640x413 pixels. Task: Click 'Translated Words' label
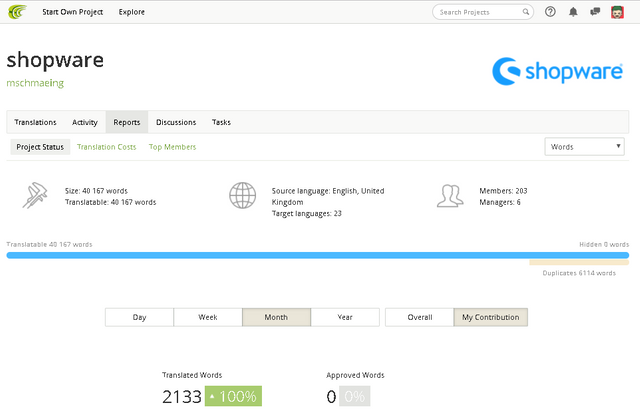192,375
